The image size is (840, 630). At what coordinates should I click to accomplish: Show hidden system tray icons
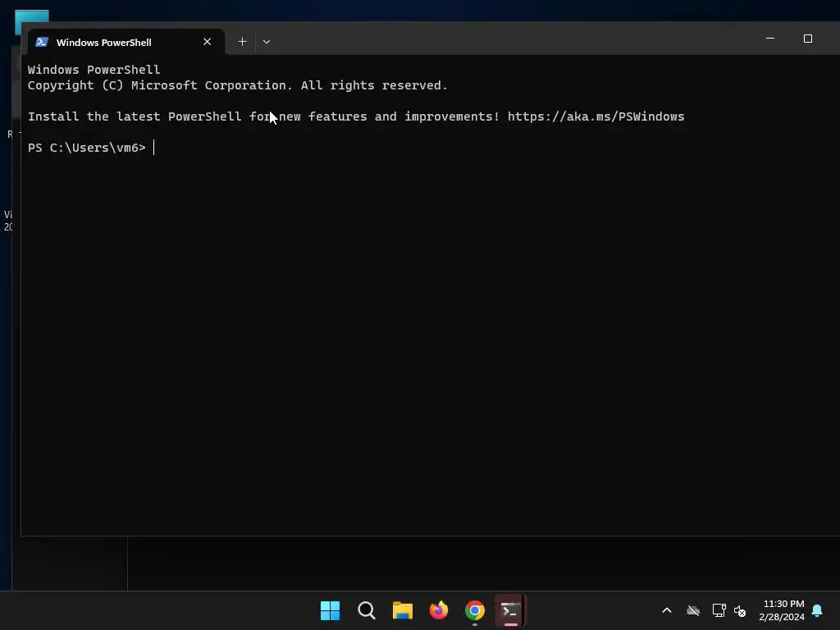click(667, 610)
